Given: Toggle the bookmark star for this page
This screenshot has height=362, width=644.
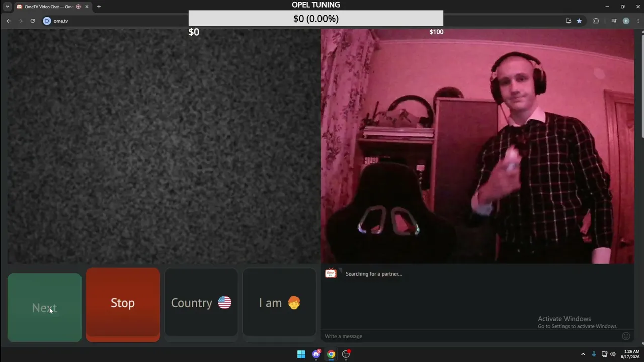Looking at the screenshot, I should coord(579,21).
